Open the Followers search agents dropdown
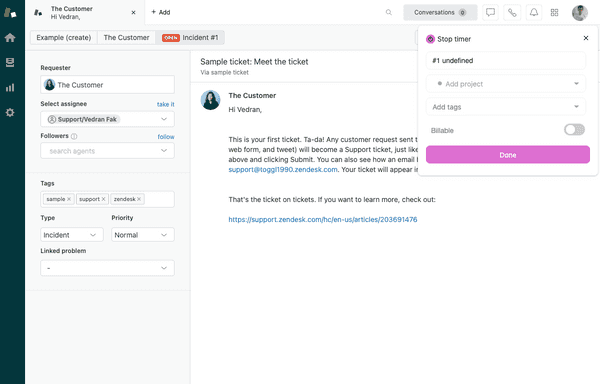 click(108, 151)
